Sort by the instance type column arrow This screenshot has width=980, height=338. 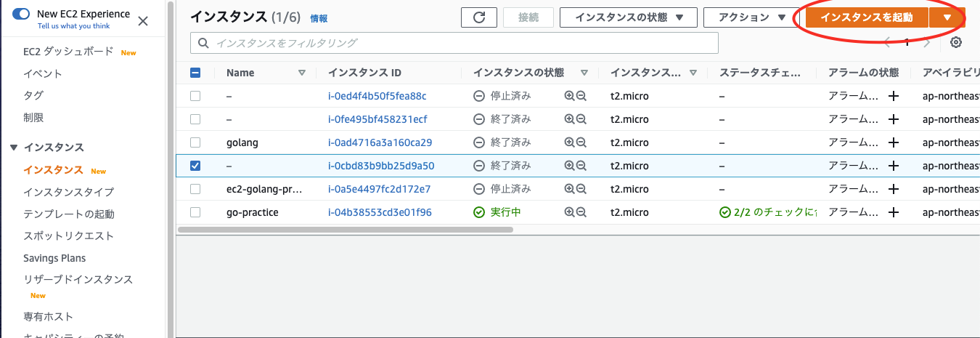tap(693, 73)
